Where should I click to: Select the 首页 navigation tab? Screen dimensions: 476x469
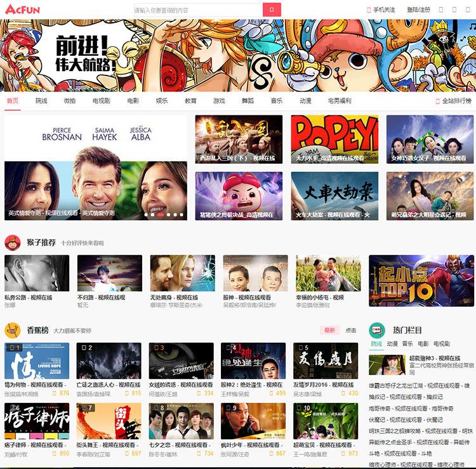[x=13, y=101]
